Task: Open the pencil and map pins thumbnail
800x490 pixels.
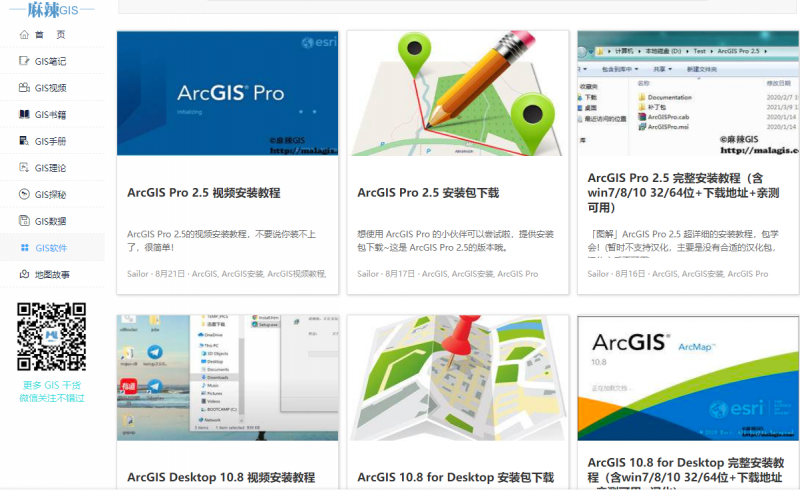Action: (458, 93)
